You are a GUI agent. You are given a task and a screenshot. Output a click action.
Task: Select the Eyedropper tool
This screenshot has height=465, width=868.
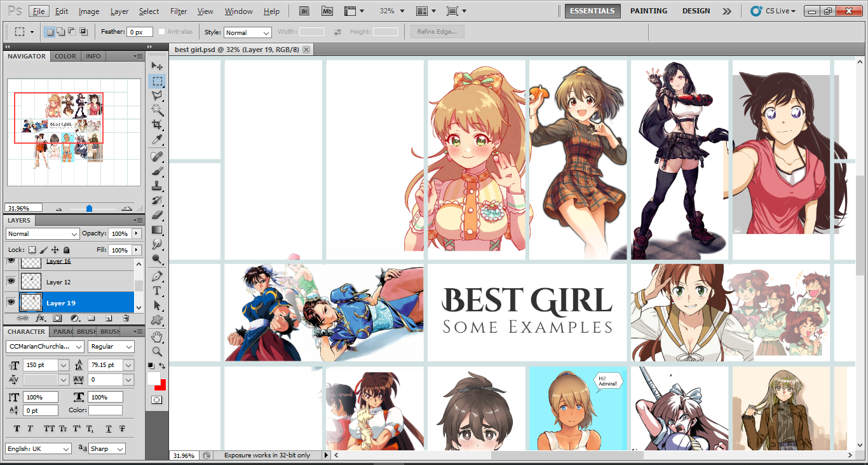point(157,139)
